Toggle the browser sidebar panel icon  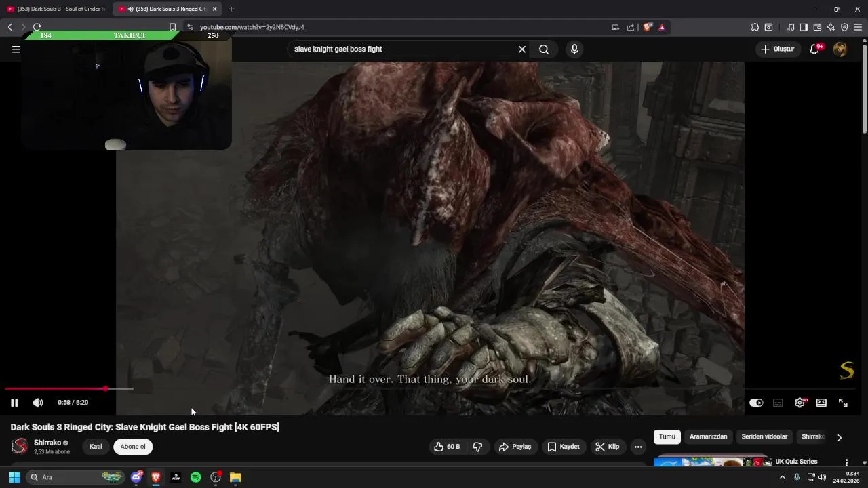pyautogui.click(x=804, y=27)
